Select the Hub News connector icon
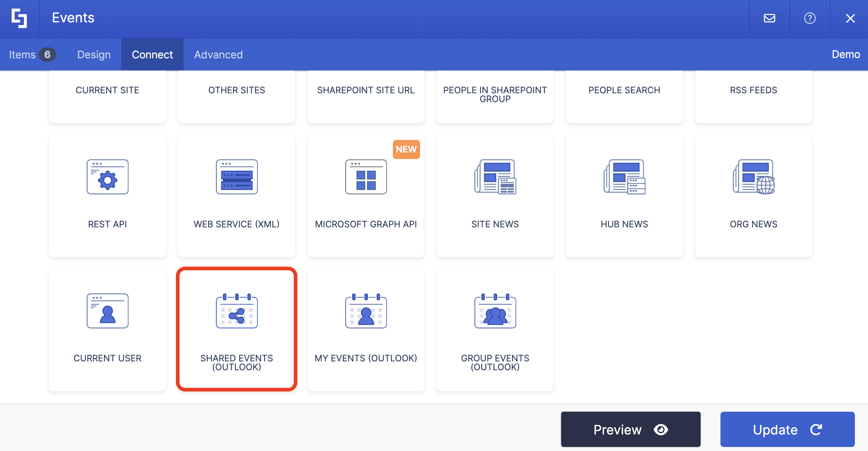 [624, 177]
